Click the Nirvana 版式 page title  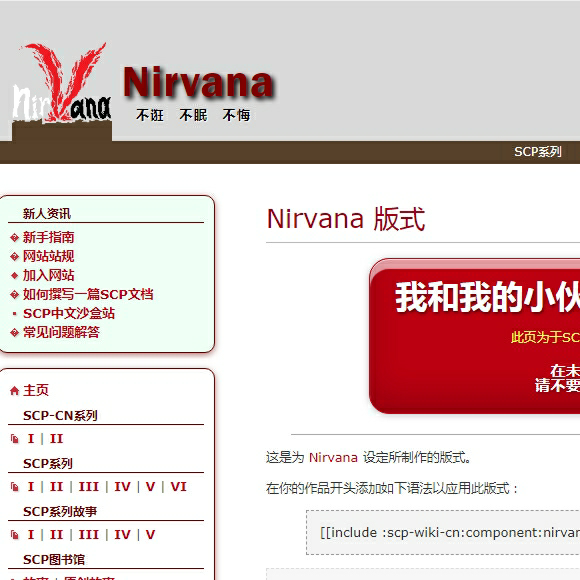click(346, 219)
